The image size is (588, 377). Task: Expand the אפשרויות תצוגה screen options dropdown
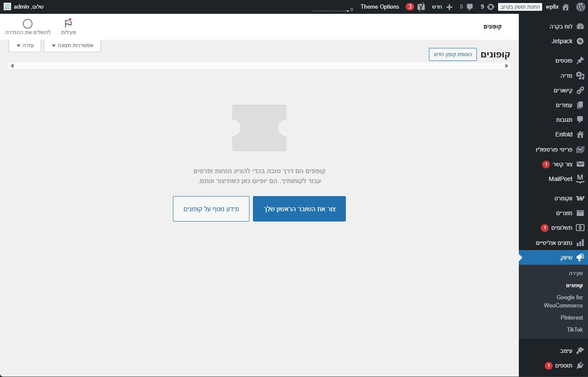tap(72, 46)
